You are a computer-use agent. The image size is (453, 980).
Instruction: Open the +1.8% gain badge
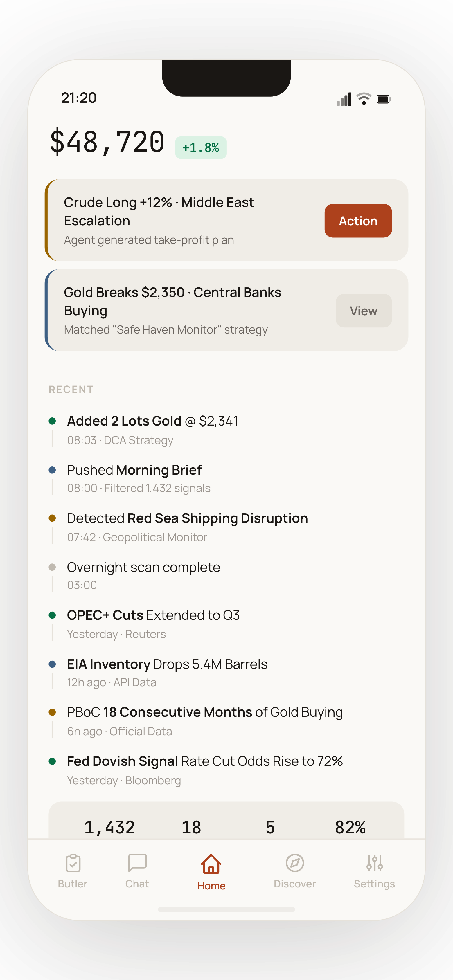click(201, 147)
